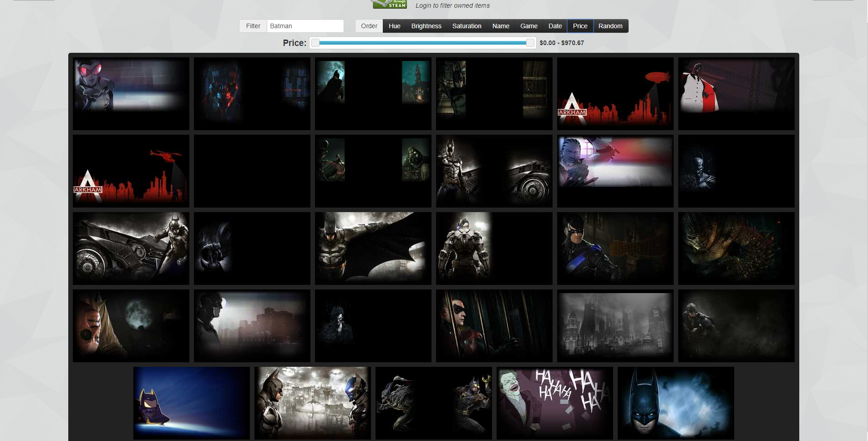Click the maximum price slider handle
This screenshot has width=868, height=441.
530,43
